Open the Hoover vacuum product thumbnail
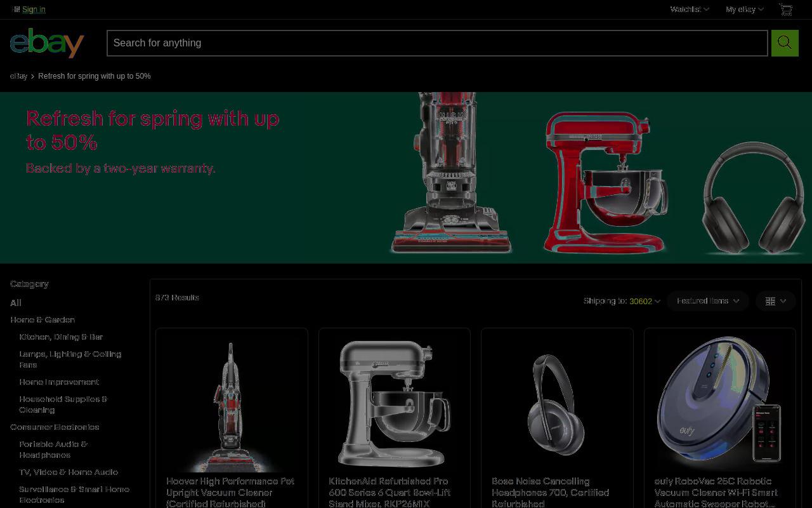Image resolution: width=812 pixels, height=508 pixels. (x=232, y=404)
